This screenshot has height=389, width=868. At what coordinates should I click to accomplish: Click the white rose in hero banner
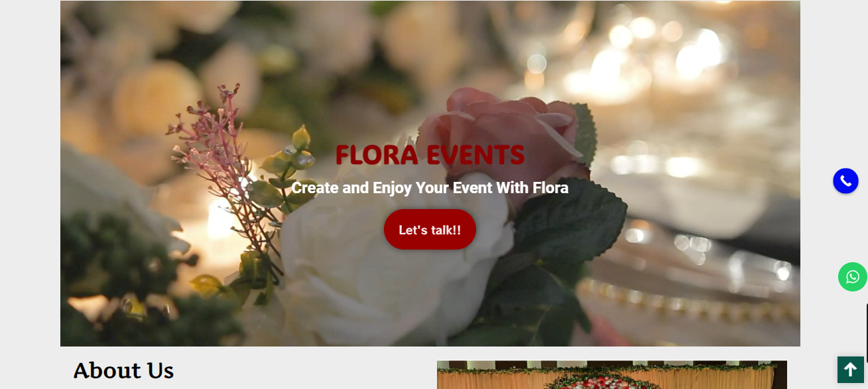pyautogui.click(x=391, y=266)
